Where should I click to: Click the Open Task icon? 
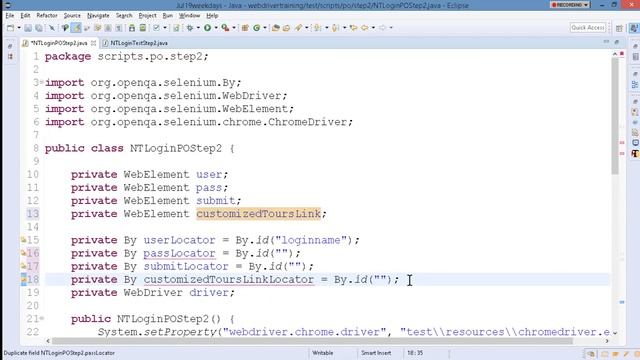pos(287,28)
